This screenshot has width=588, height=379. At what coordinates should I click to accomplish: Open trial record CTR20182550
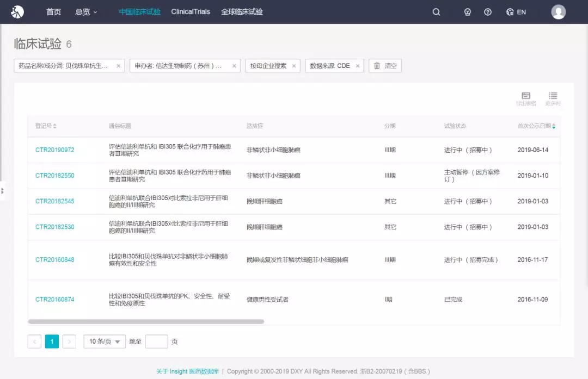(x=55, y=176)
